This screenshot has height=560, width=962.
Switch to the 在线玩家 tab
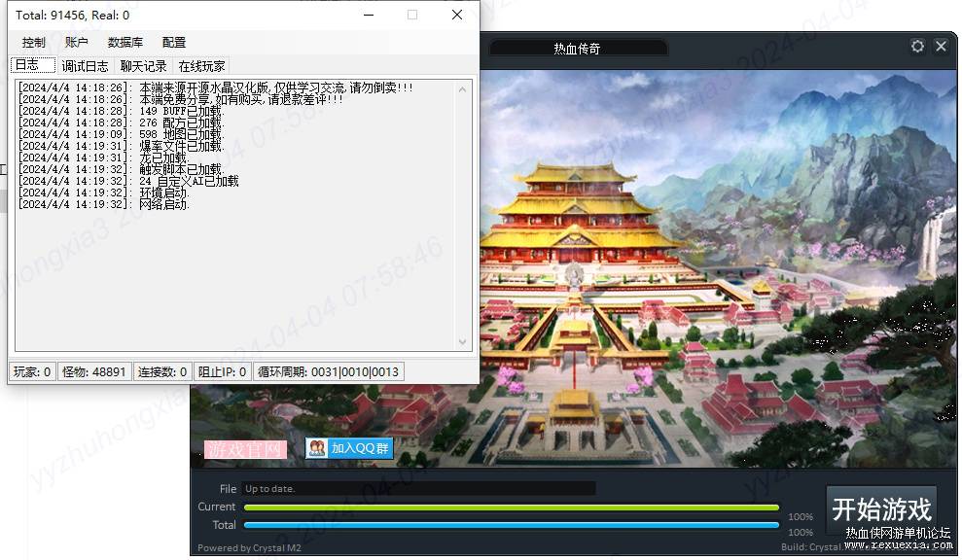coord(202,66)
